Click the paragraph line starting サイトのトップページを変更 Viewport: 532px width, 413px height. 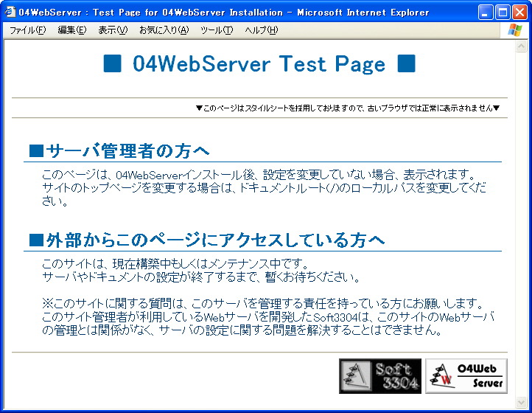(264, 187)
